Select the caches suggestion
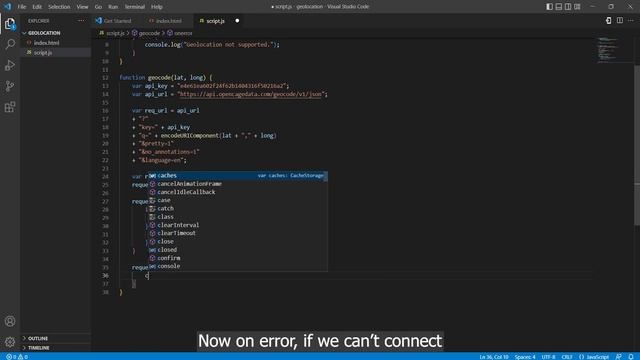 [238, 176]
